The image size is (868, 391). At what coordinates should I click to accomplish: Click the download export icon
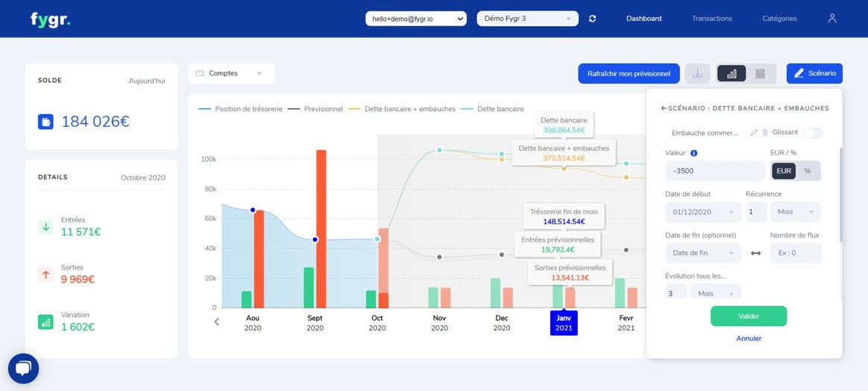[x=697, y=74]
